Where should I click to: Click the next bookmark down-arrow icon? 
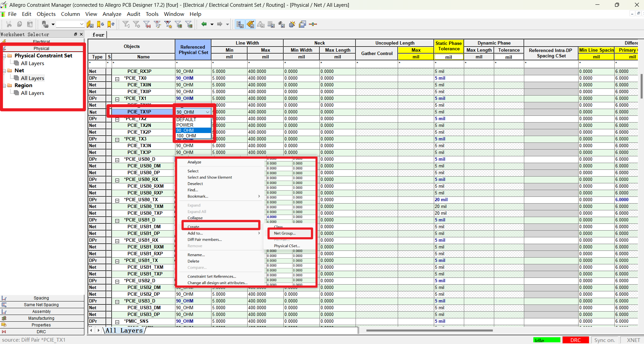[x=101, y=24]
